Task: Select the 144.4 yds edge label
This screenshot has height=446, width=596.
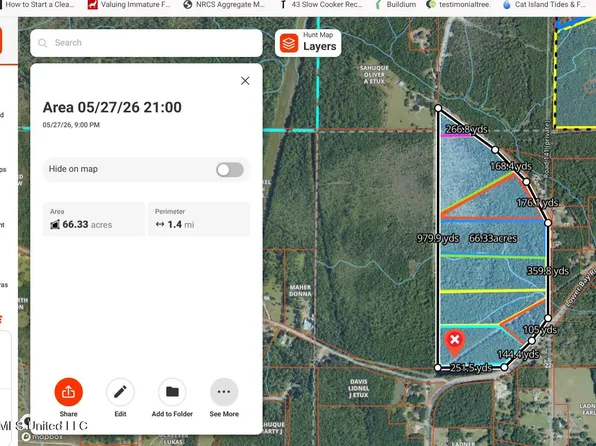Action: point(518,354)
